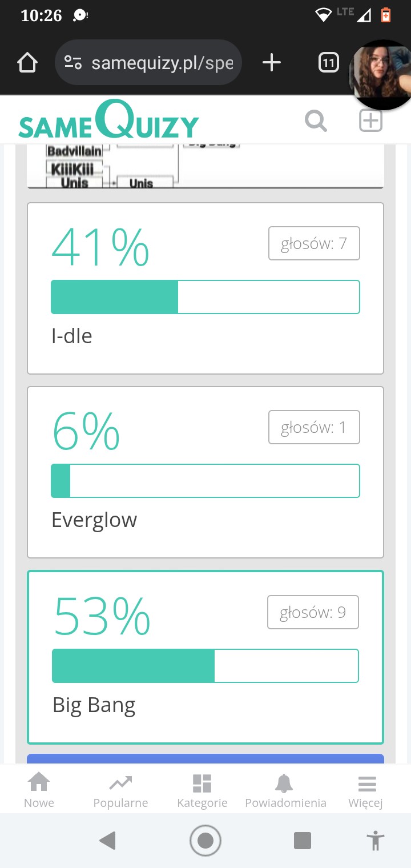Switch to the Popularne tab

tap(120, 790)
